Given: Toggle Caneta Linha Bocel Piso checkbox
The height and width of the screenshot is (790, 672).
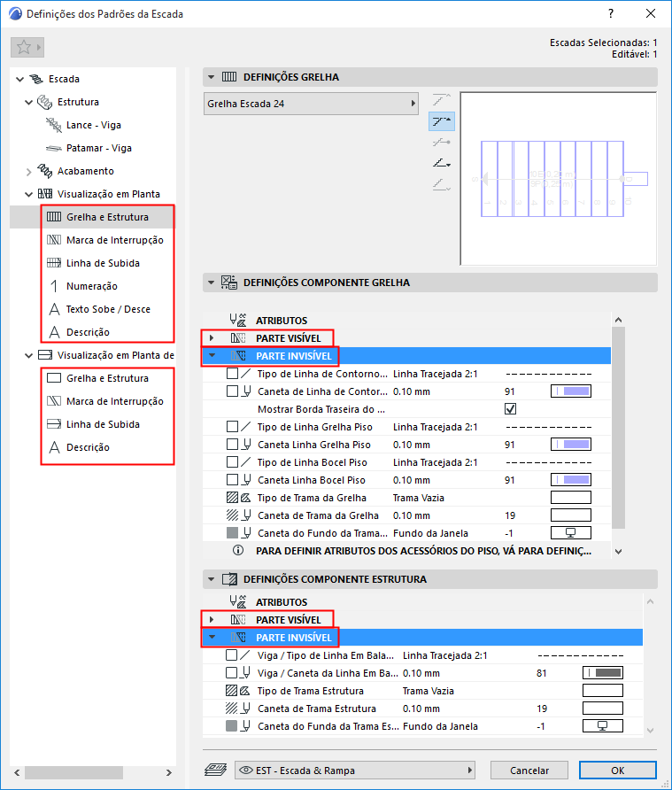Looking at the screenshot, I should tap(232, 480).
